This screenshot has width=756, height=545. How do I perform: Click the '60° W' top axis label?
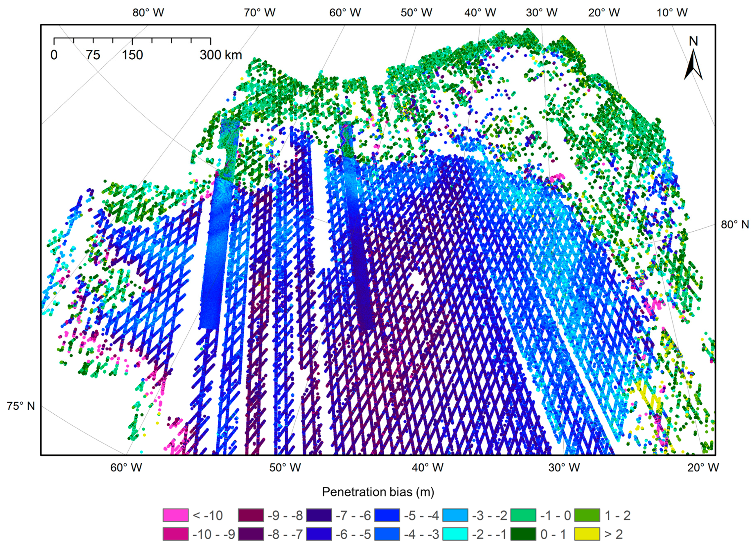point(345,13)
